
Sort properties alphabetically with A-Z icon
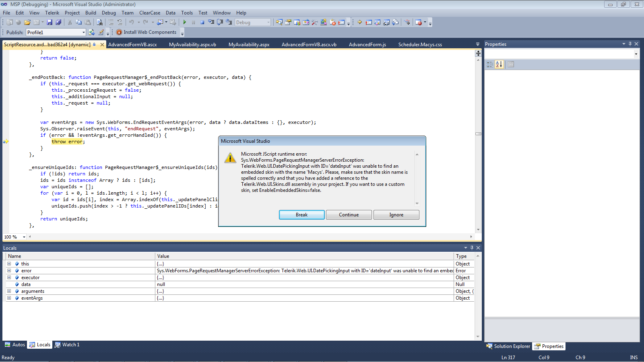(499, 64)
